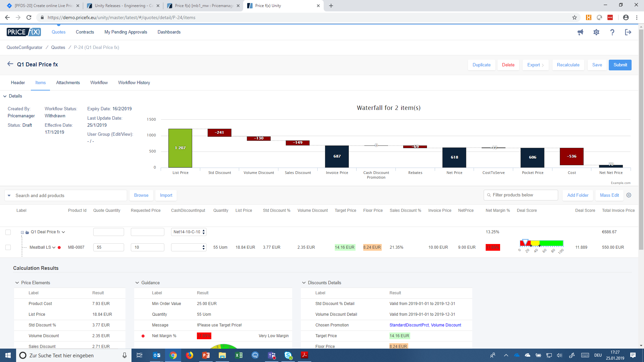Open the Contracts menu
The height and width of the screenshot is (362, 644).
tap(85, 32)
